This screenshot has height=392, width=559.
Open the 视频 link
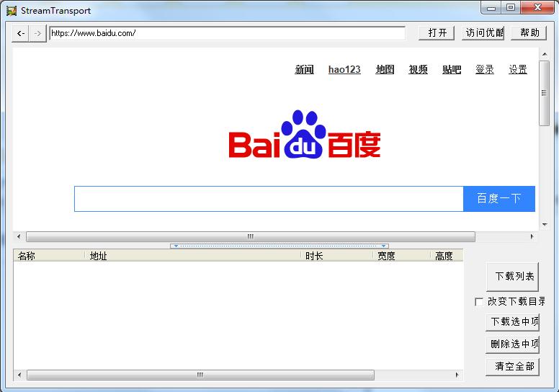[x=419, y=69]
